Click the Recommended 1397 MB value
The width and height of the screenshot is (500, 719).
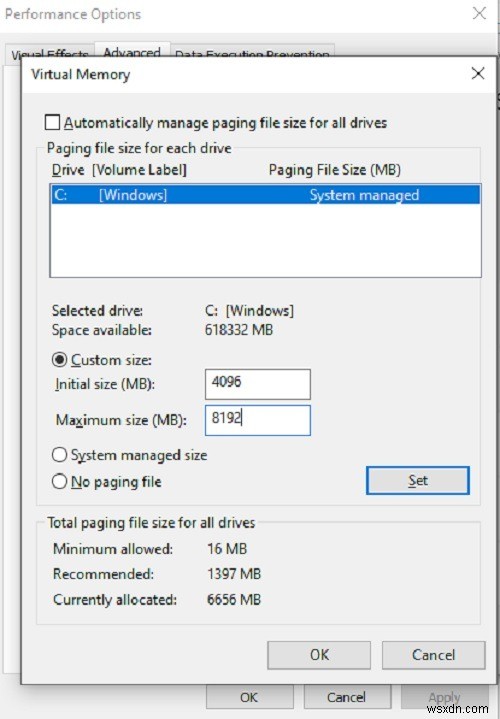coord(234,574)
